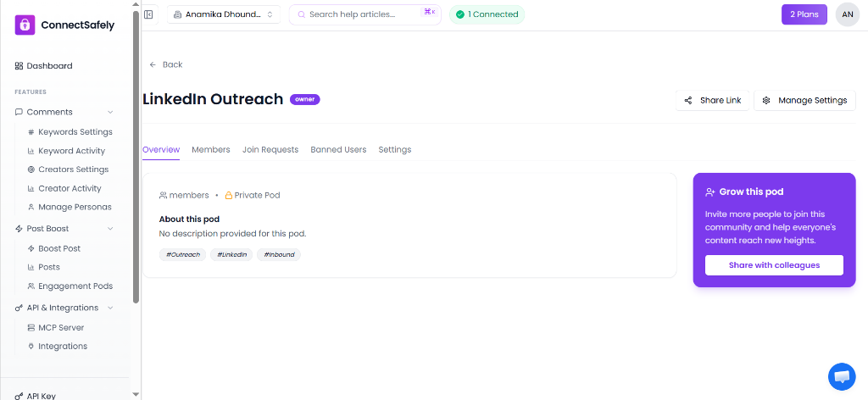Click the API & Integrations key icon

click(x=19, y=308)
